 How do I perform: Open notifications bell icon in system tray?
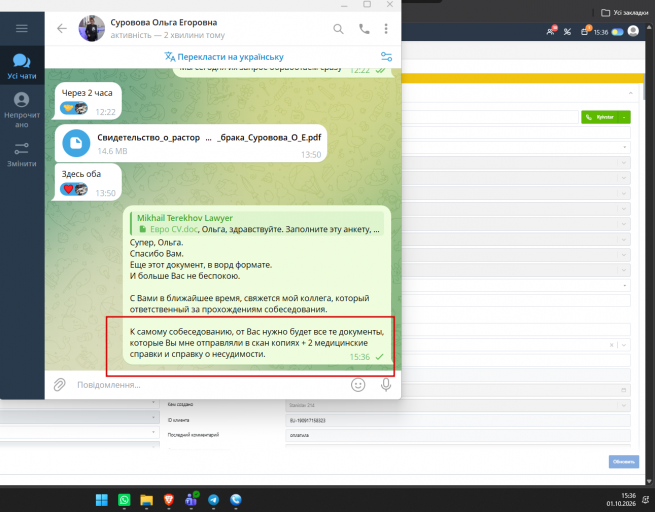click(x=646, y=499)
